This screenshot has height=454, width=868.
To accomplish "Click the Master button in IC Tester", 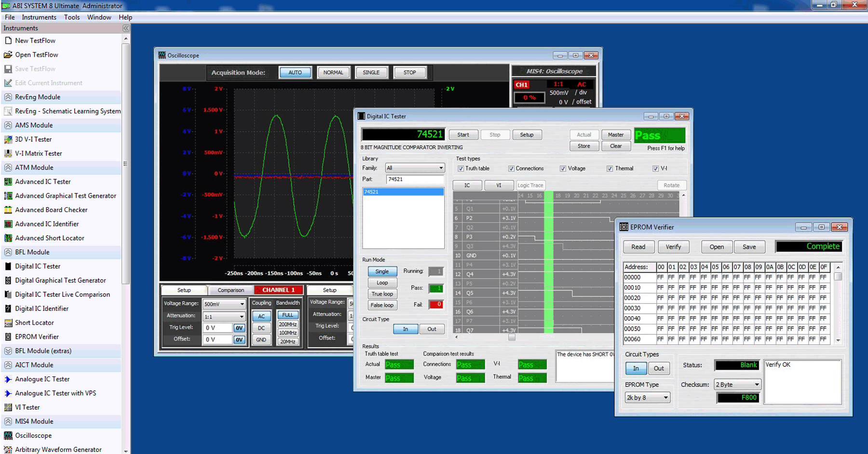I will tap(616, 135).
